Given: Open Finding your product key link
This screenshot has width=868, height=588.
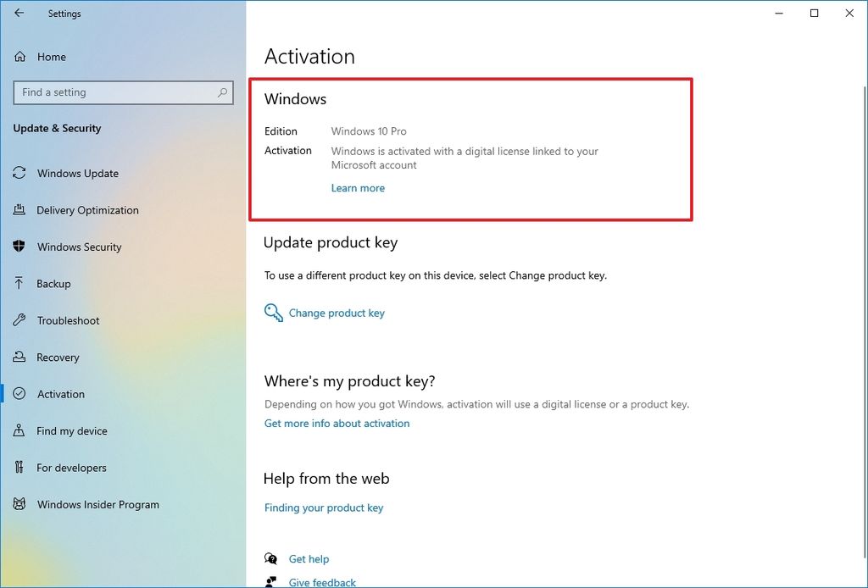Looking at the screenshot, I should click(324, 508).
